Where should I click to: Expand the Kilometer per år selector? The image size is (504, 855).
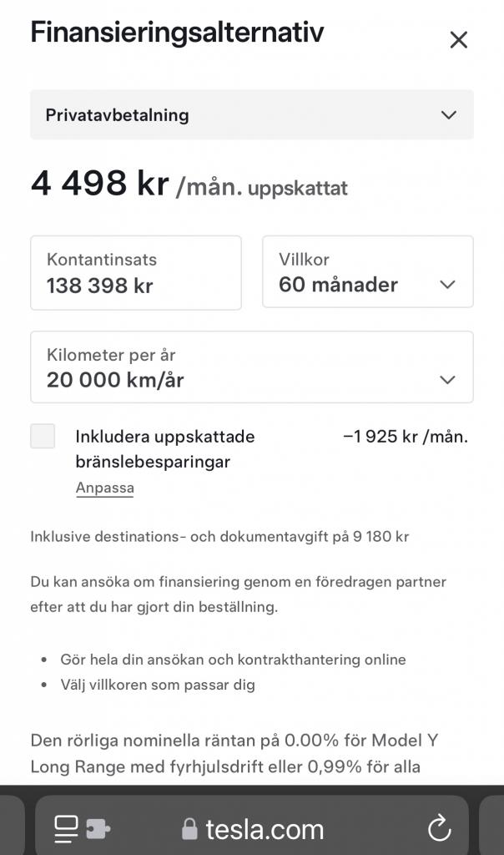pyautogui.click(x=252, y=367)
